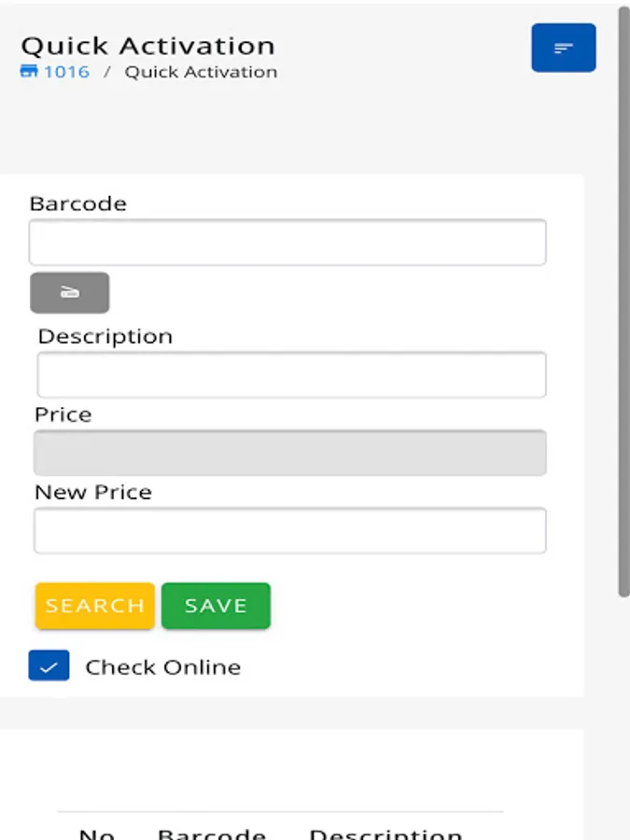Click the Barcode field label
This screenshot has height=840, width=630.
coord(77,203)
